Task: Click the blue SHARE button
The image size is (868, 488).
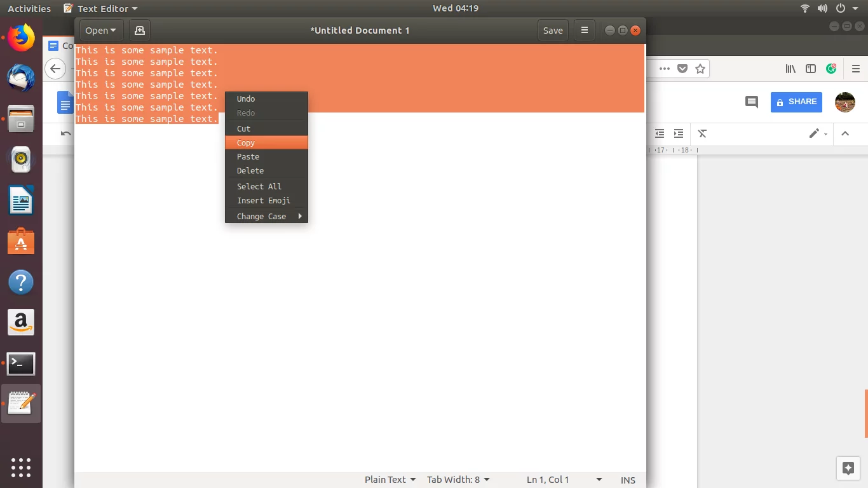Action: (796, 102)
